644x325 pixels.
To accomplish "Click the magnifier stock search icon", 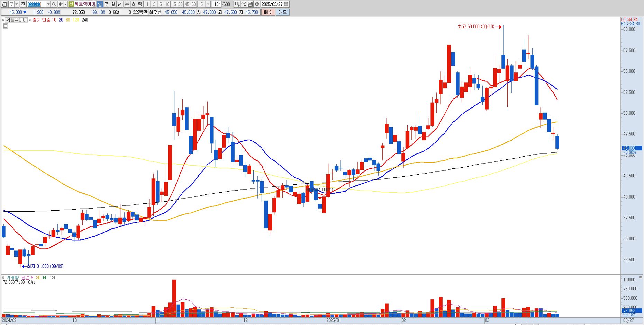I will 54,4.
